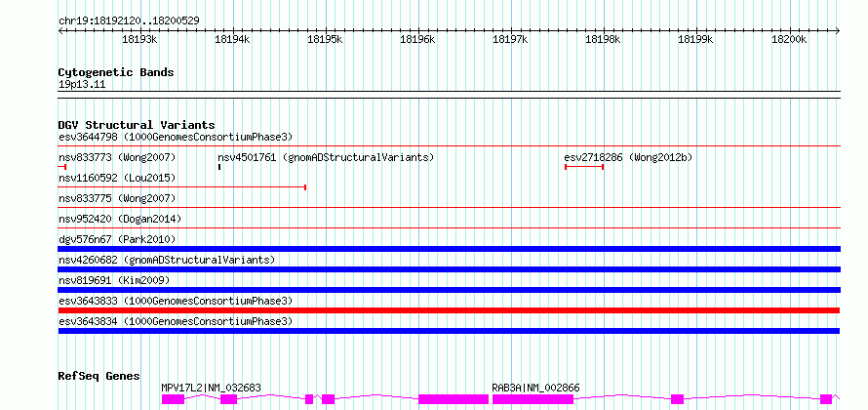Click the esv2718286 red variant bar
Image resolution: width=868 pixels, height=410 pixels.
(584, 167)
